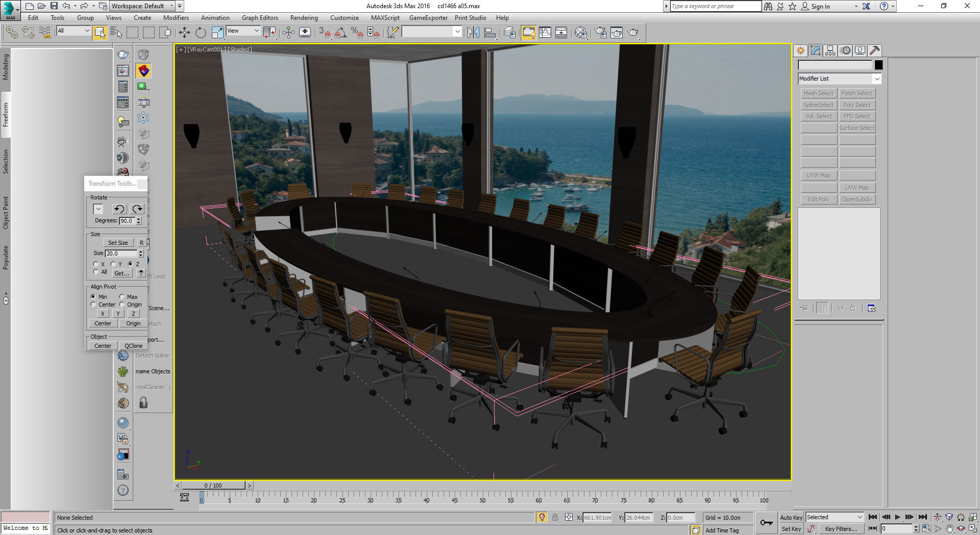Expand the rotate axis dropdown in Transform Toolbox
Image resolution: width=980 pixels, height=535 pixels.
[x=98, y=209]
